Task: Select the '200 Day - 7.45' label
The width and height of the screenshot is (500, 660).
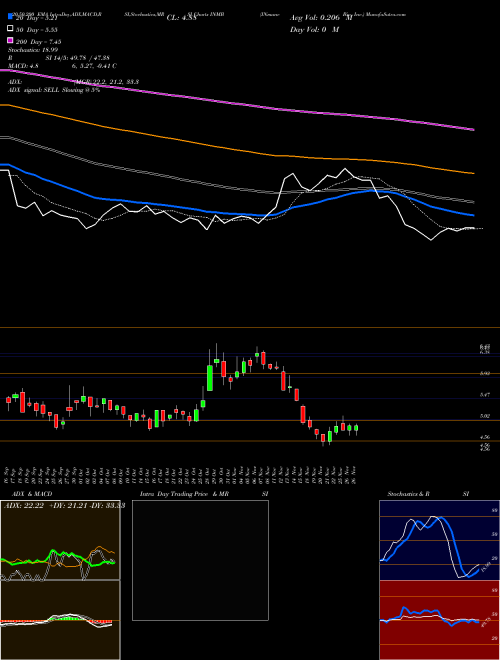Action: click(x=38, y=42)
